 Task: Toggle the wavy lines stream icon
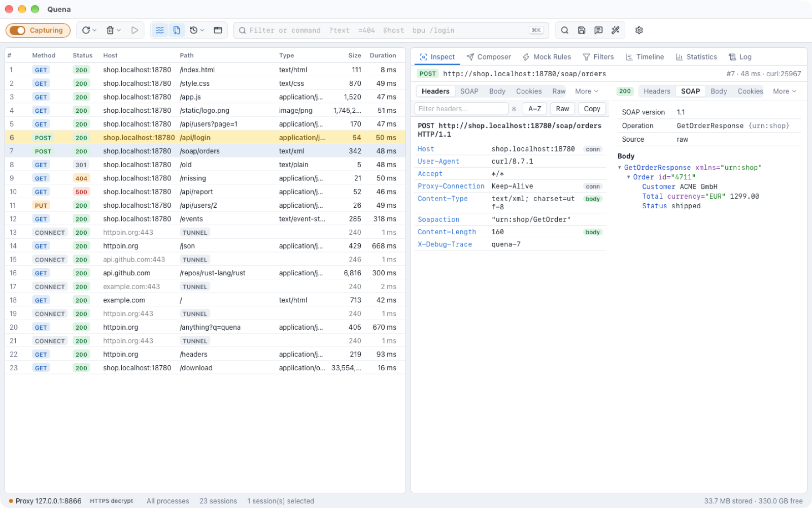pos(160,30)
